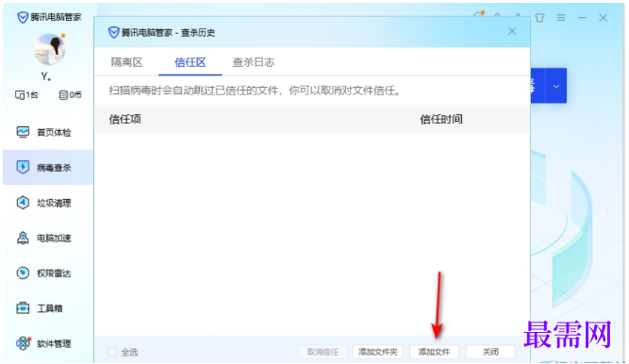Tick the 全选 checkbox
The image size is (629, 364).
[113, 352]
